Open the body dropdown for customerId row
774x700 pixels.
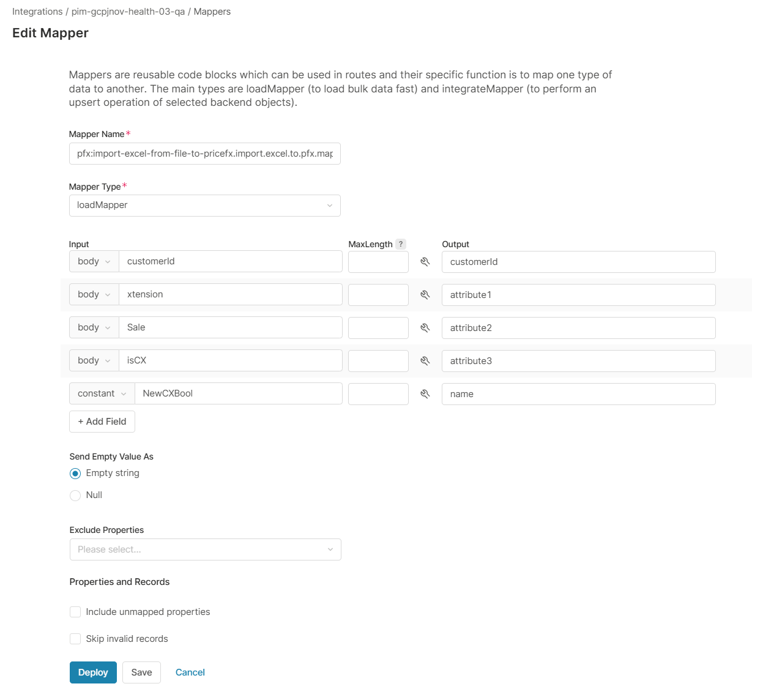pyautogui.click(x=94, y=261)
